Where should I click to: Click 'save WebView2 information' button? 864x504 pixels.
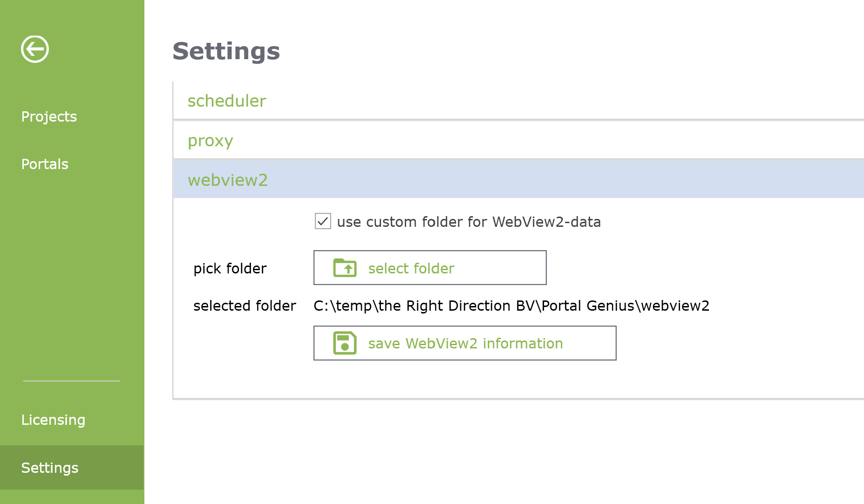coord(465,343)
